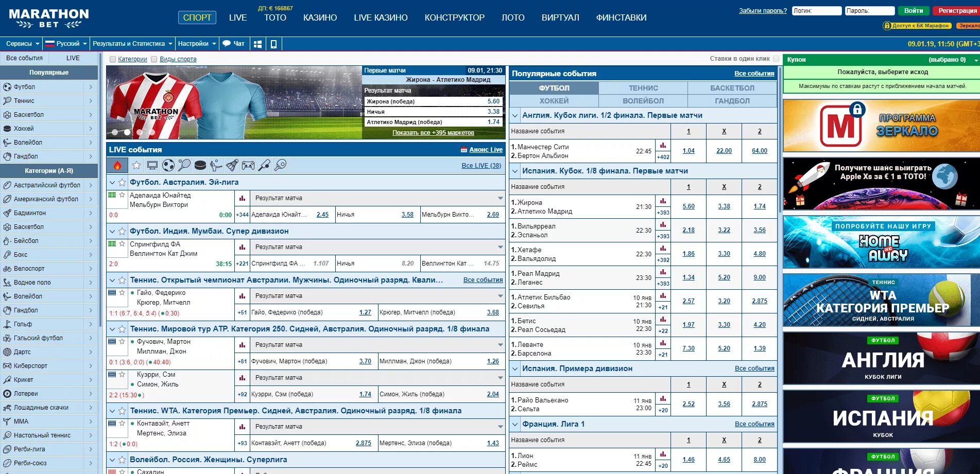This screenshot has width=980, height=474.
Task: Open statistics chart for Жирона match in popular events
Action: 663,201
